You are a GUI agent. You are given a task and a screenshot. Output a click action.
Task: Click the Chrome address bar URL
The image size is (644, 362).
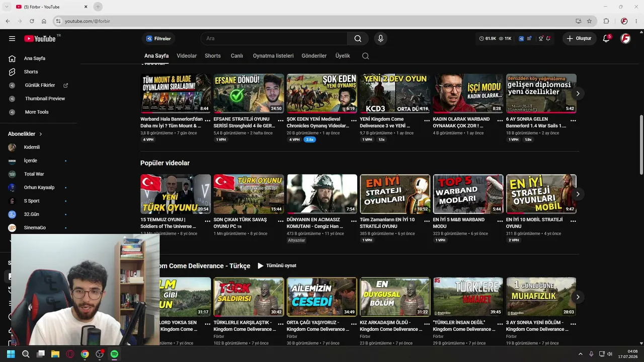pos(88,21)
